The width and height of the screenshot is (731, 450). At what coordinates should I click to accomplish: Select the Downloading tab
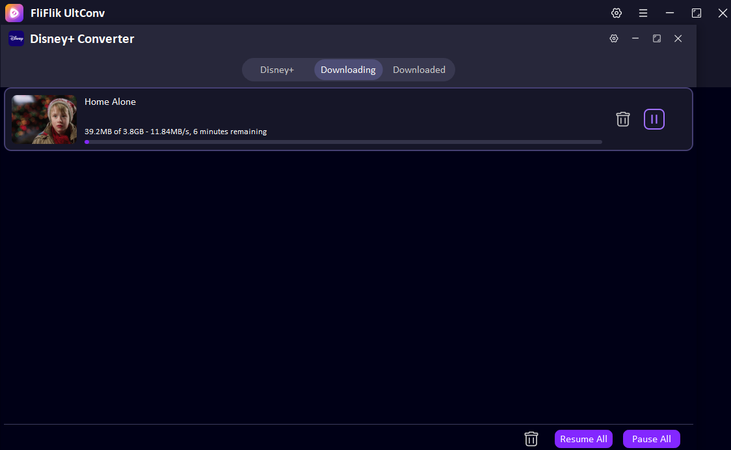[348, 70]
